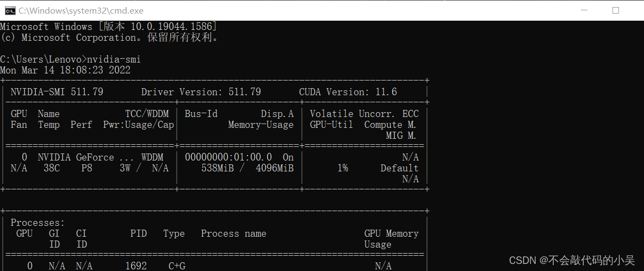The width and height of the screenshot is (644, 271).
Task: Click the P8 performance state value
Action: click(86, 168)
